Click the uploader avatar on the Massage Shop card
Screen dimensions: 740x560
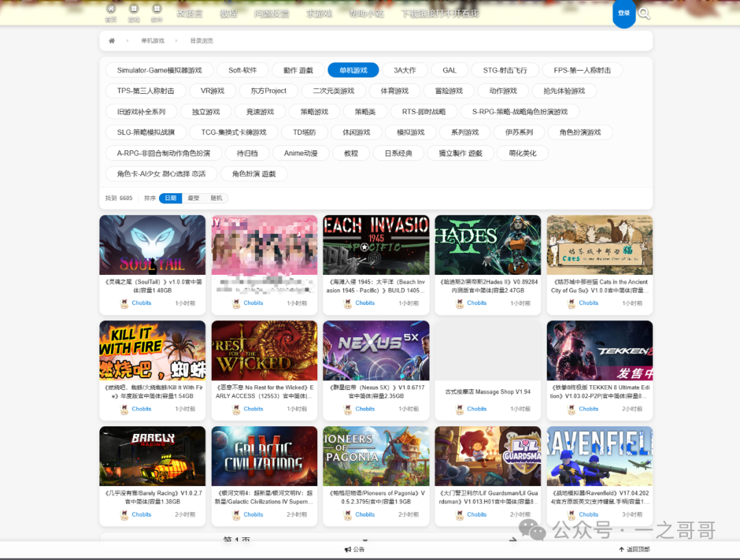click(x=460, y=409)
